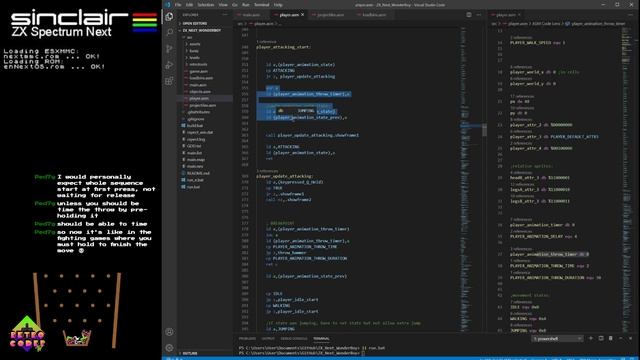Split the terminal panel
The width and height of the screenshot is (640, 360).
click(601, 338)
